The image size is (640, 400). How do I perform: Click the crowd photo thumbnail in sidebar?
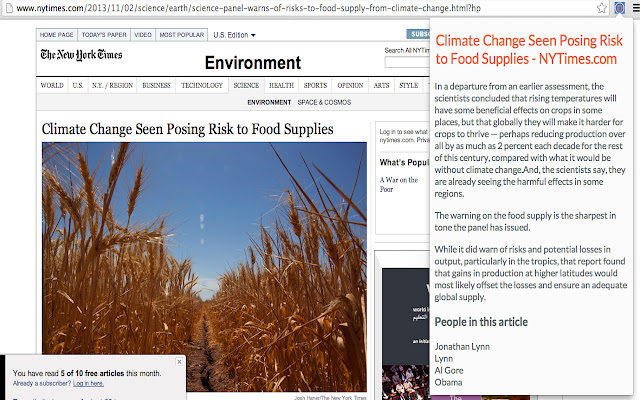pyautogui.click(x=406, y=382)
